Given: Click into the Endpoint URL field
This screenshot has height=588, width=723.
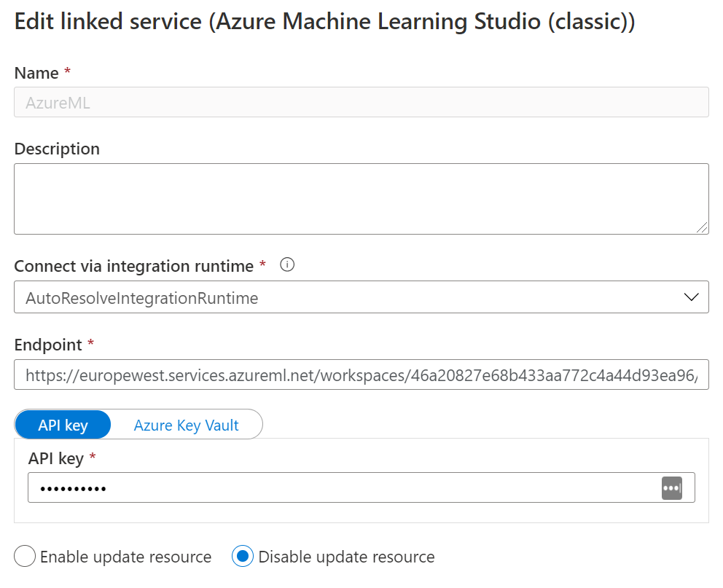Looking at the screenshot, I should [361, 375].
